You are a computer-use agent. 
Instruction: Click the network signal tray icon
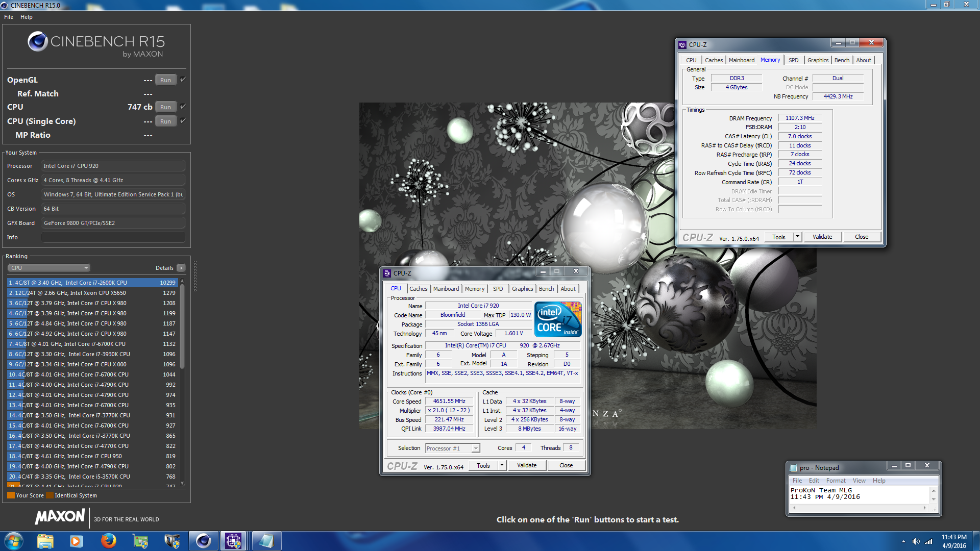(x=928, y=541)
